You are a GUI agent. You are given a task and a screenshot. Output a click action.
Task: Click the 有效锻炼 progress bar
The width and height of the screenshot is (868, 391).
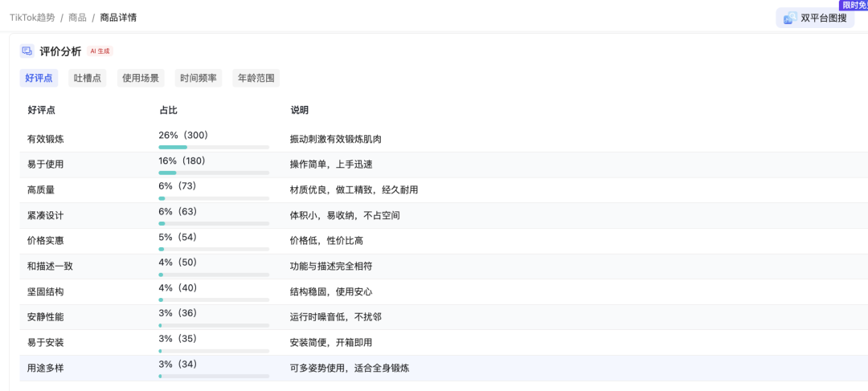point(214,147)
